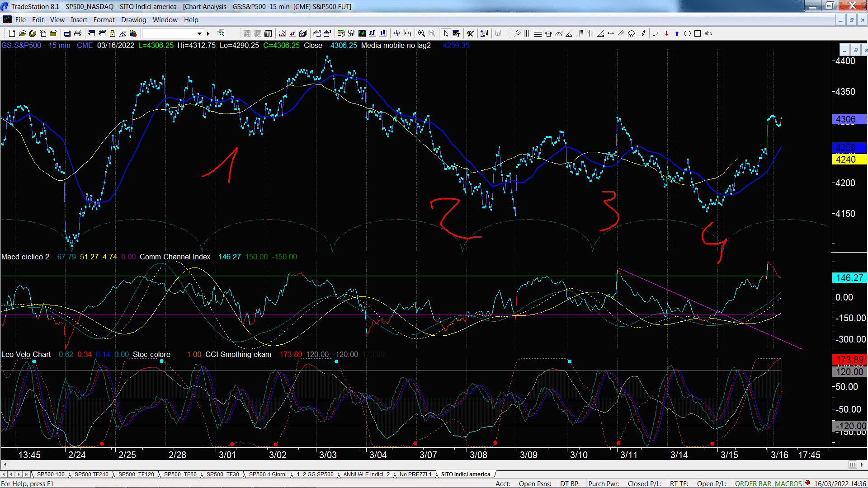Click the Insert Analysis Technique icon
Image resolution: width=868 pixels, height=488 pixels.
pos(282,33)
